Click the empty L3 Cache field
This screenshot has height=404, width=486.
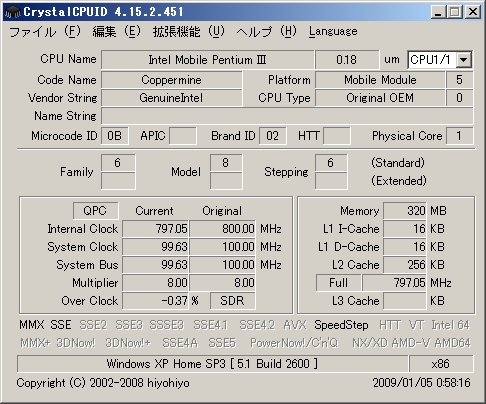[405, 301]
